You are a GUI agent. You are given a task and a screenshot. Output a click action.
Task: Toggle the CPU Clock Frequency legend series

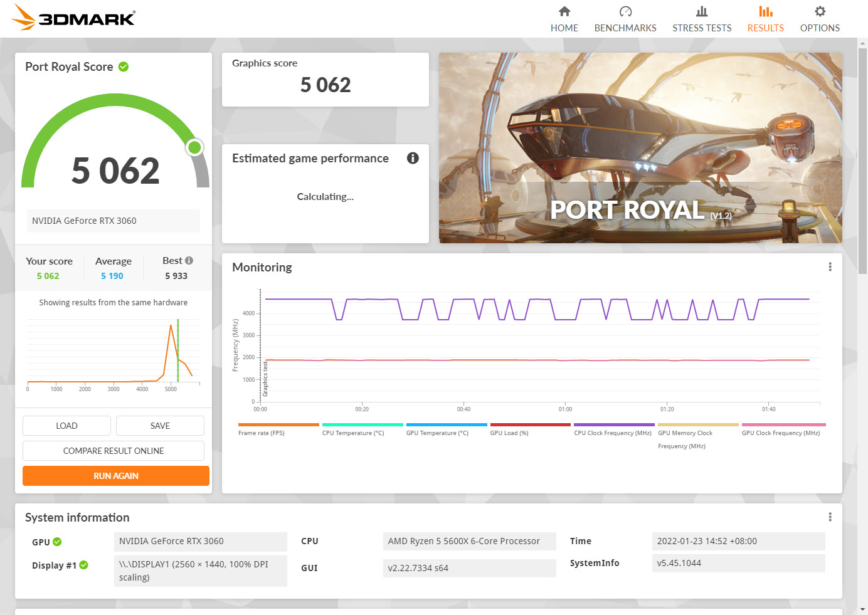pyautogui.click(x=612, y=433)
